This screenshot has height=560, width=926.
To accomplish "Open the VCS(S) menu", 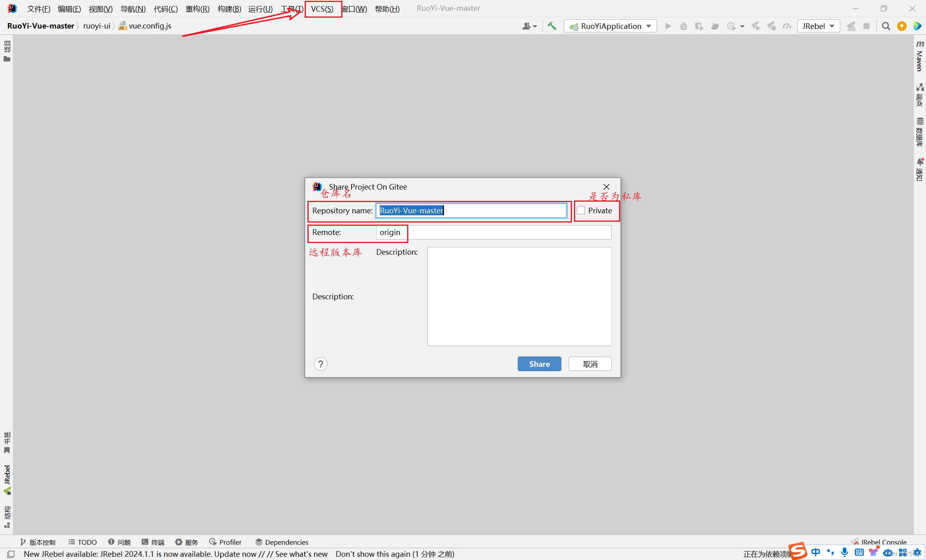I will [323, 8].
